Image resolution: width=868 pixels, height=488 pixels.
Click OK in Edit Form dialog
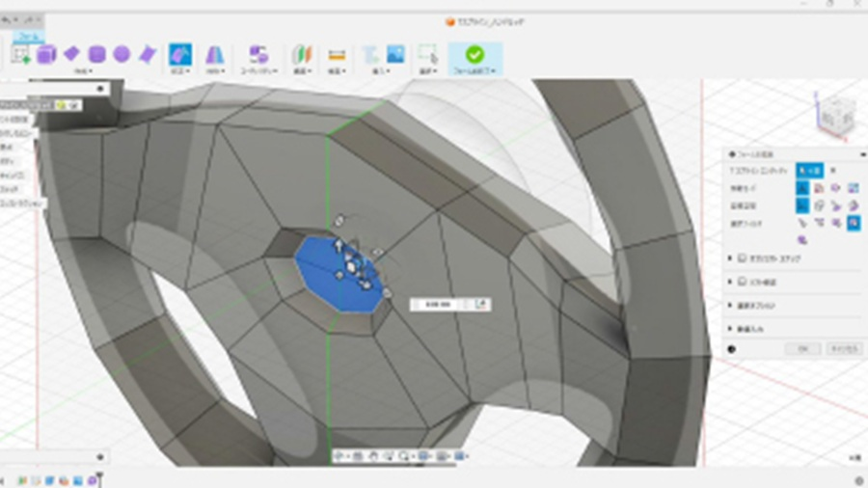click(802, 349)
